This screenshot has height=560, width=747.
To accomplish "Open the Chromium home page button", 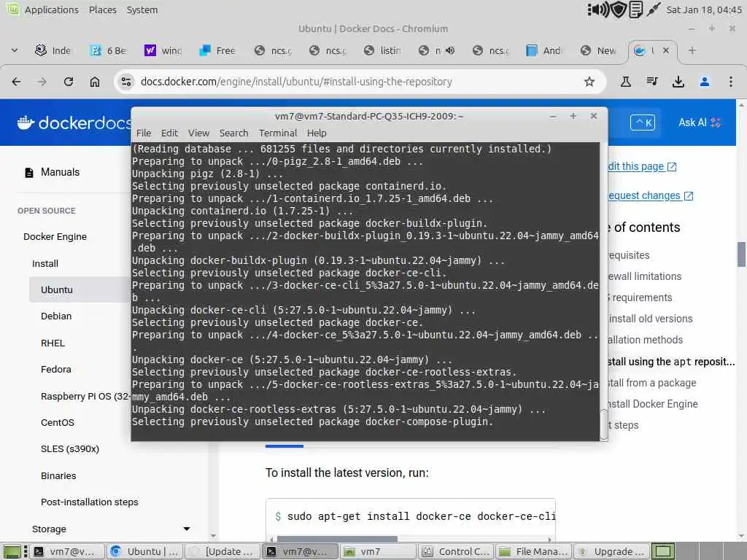I will pos(95,82).
